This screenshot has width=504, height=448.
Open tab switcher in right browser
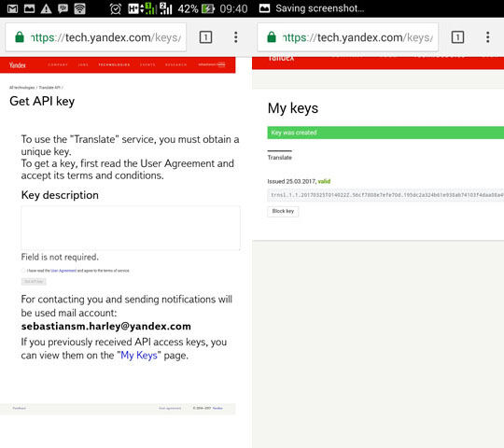pyautogui.click(x=457, y=37)
